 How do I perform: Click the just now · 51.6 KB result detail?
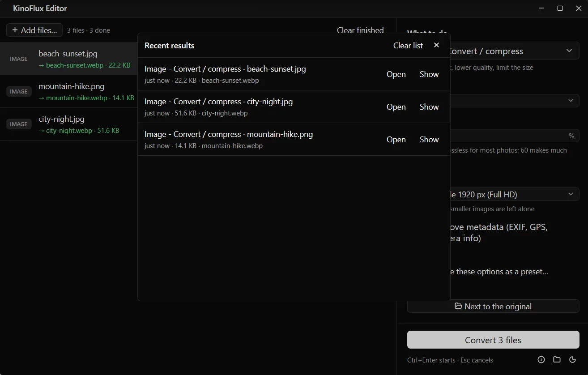[196, 113]
